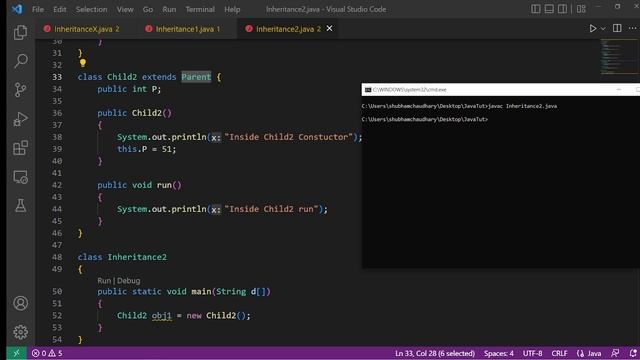Split the editor to the right
Image resolution: width=640 pixels, height=360 pixels.
click(x=617, y=28)
